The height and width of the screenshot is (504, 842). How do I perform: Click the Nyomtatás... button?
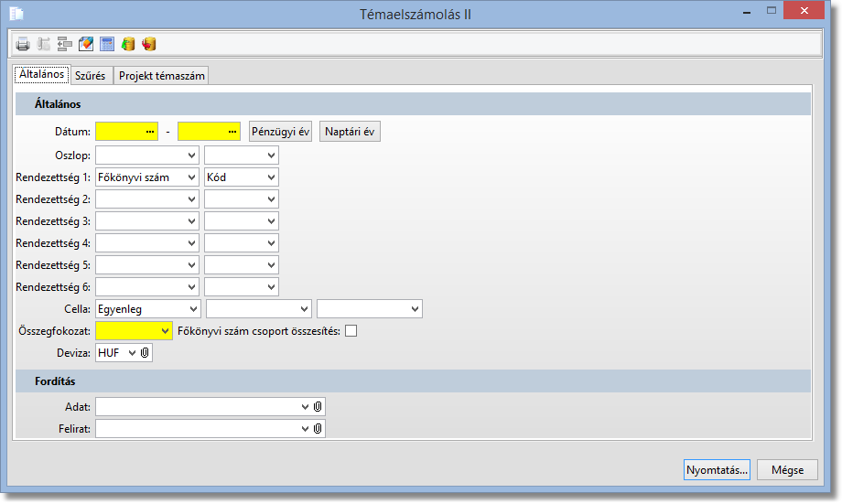(x=717, y=470)
